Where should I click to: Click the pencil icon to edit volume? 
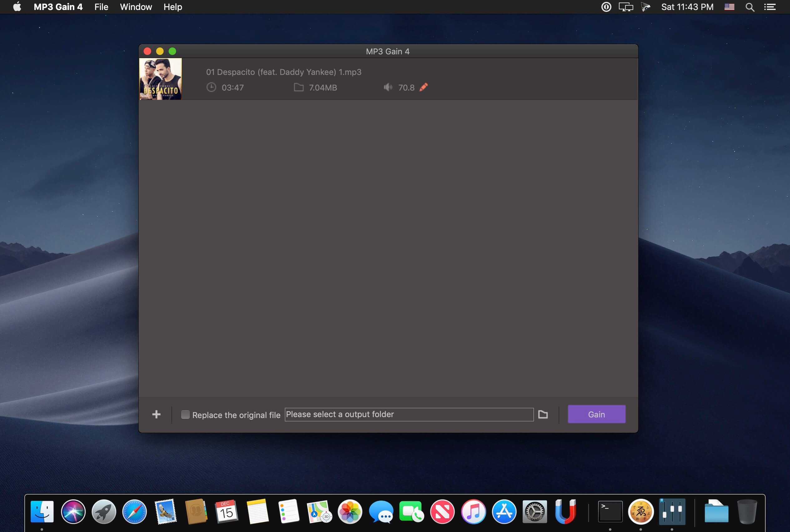pyautogui.click(x=423, y=87)
